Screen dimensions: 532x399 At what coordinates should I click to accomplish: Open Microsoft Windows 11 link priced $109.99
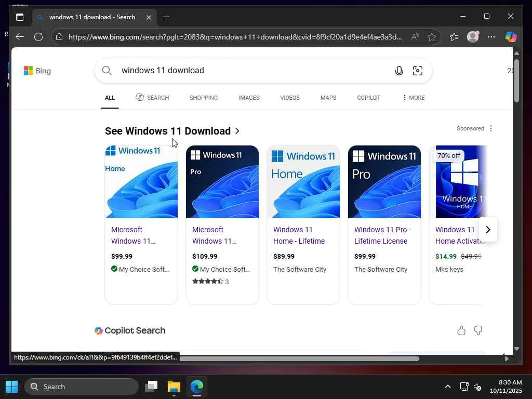(x=215, y=235)
